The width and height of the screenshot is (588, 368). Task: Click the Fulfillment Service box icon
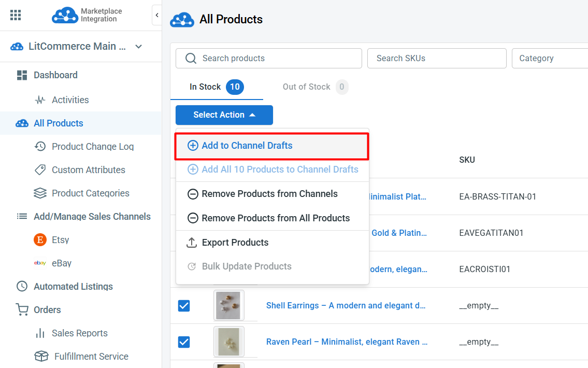coord(41,357)
